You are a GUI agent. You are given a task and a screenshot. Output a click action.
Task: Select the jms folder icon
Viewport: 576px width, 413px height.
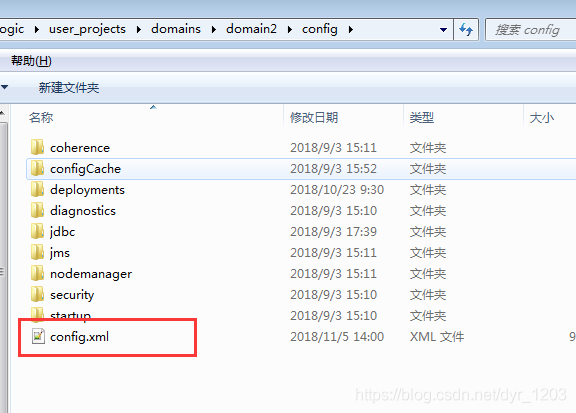pyautogui.click(x=37, y=252)
